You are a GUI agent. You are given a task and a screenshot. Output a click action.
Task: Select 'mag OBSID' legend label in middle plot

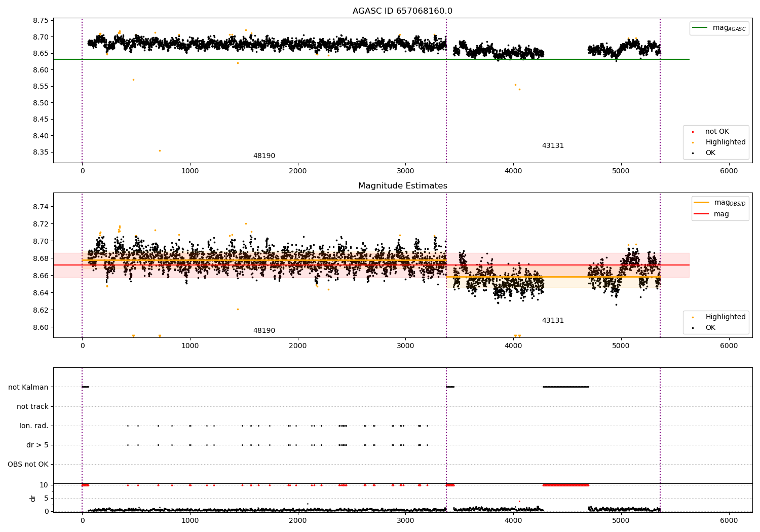[x=730, y=203]
